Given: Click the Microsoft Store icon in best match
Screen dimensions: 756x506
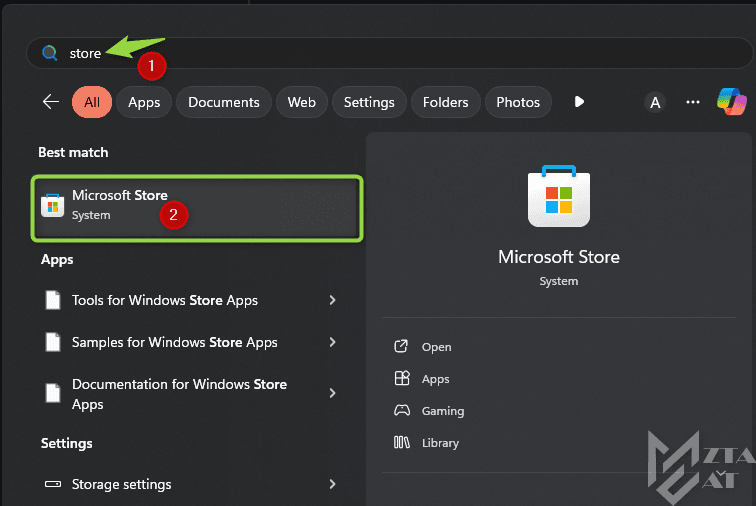Looking at the screenshot, I should [53, 205].
